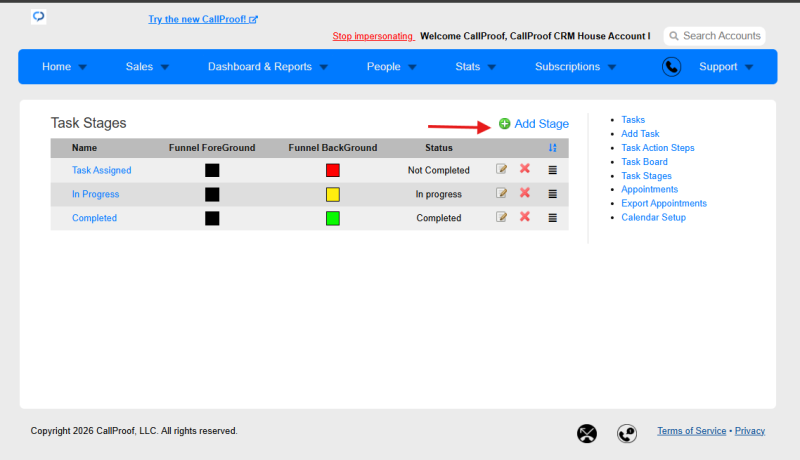Click black foreground swatch for Task Assigned
The height and width of the screenshot is (460, 800).
click(212, 170)
